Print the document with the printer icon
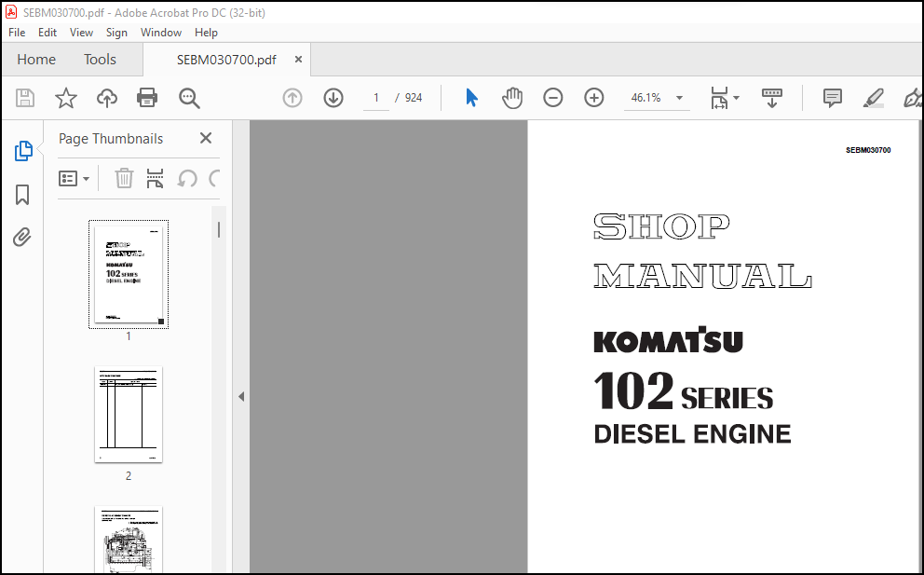 pos(147,98)
